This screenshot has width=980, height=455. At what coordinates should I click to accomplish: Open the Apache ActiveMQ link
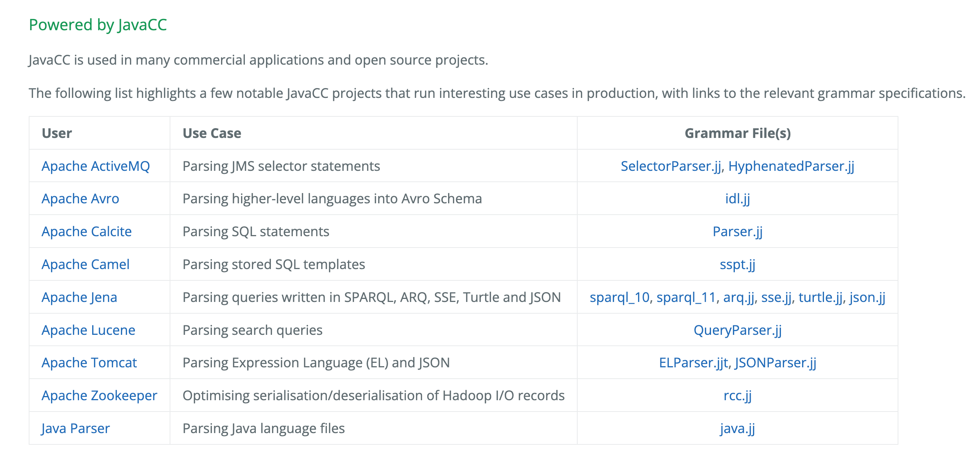(x=96, y=166)
